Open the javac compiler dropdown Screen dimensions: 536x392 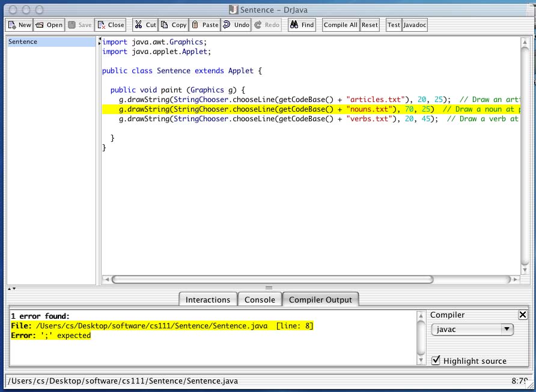pyautogui.click(x=472, y=329)
